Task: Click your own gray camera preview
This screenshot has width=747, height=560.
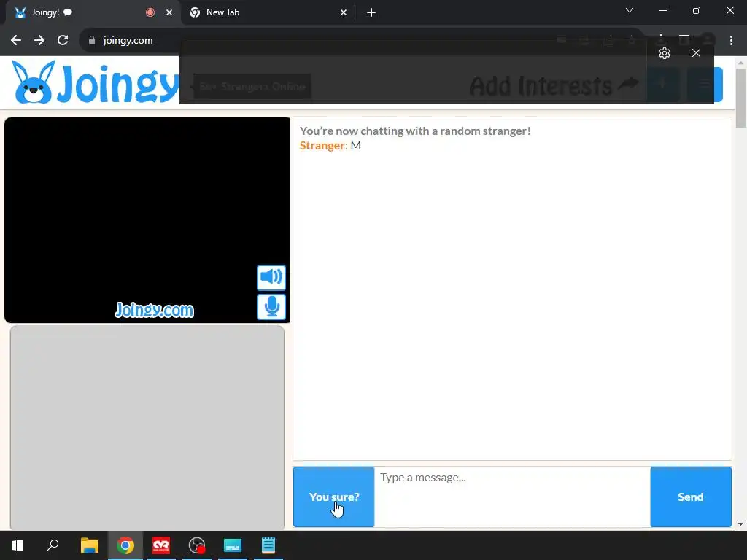Action: click(x=147, y=427)
